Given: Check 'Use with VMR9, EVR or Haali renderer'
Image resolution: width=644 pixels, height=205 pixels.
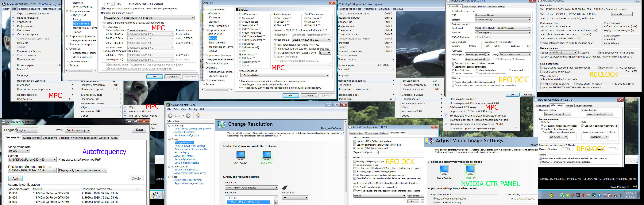Looking at the screenshot, I should (355, 141).
